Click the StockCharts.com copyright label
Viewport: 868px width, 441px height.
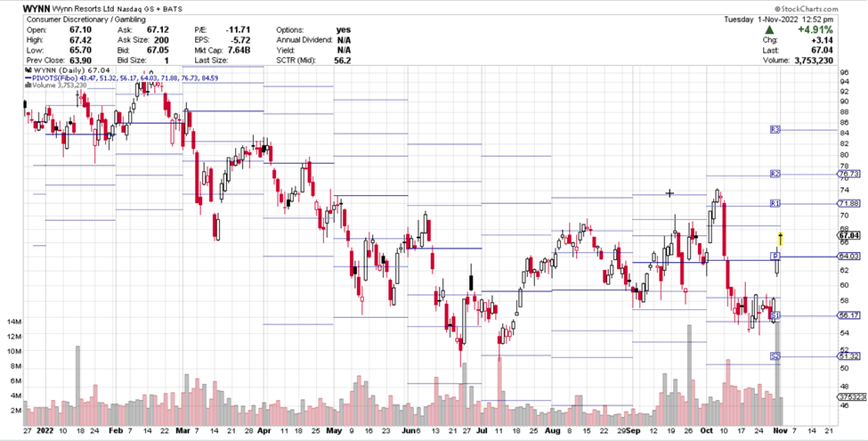coord(806,9)
